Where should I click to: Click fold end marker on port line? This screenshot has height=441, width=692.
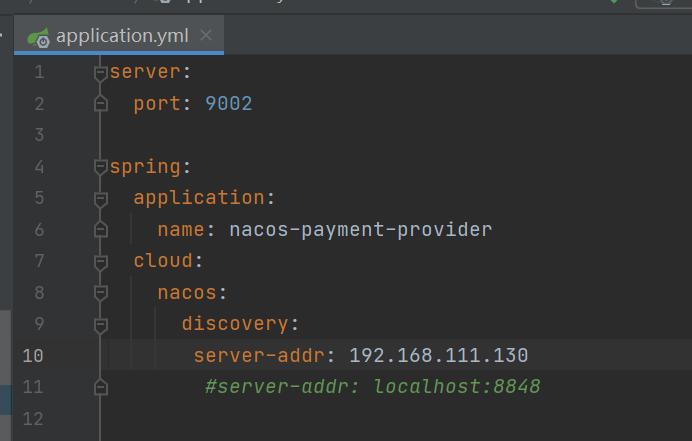point(101,103)
